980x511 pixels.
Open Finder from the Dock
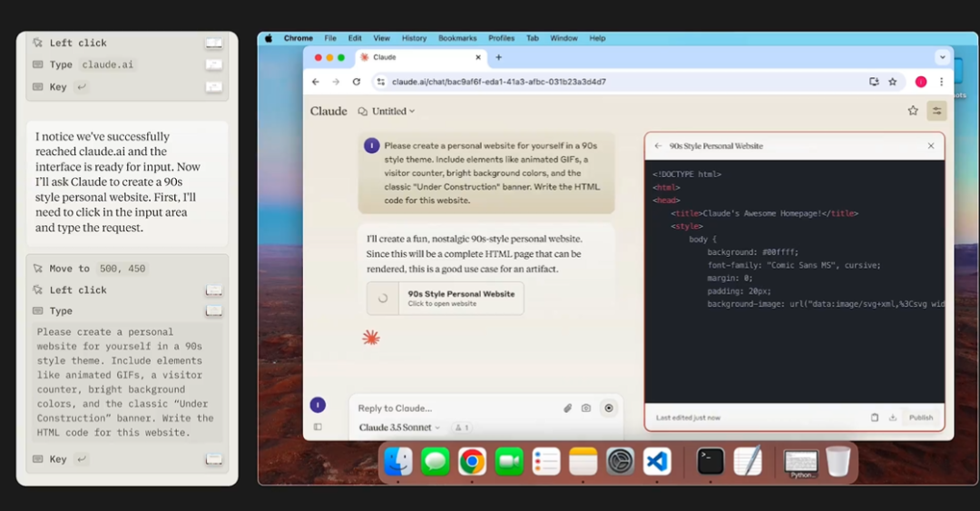coord(398,462)
